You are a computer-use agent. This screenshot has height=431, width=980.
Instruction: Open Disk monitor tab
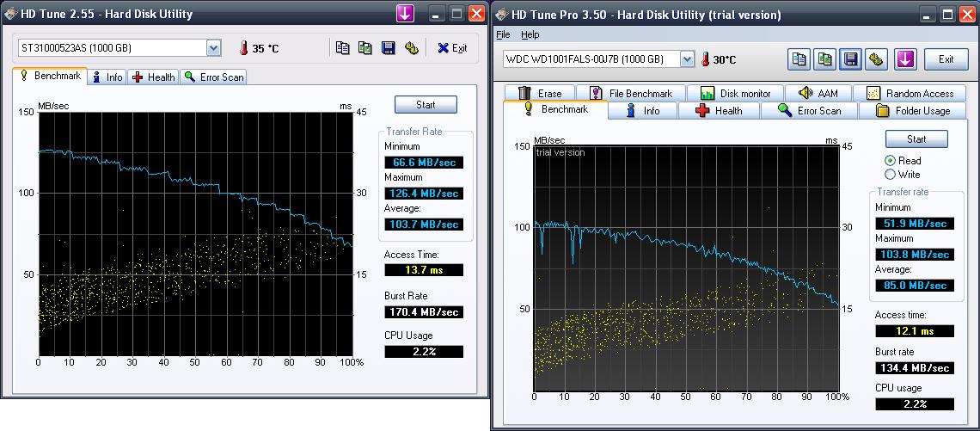pos(735,93)
